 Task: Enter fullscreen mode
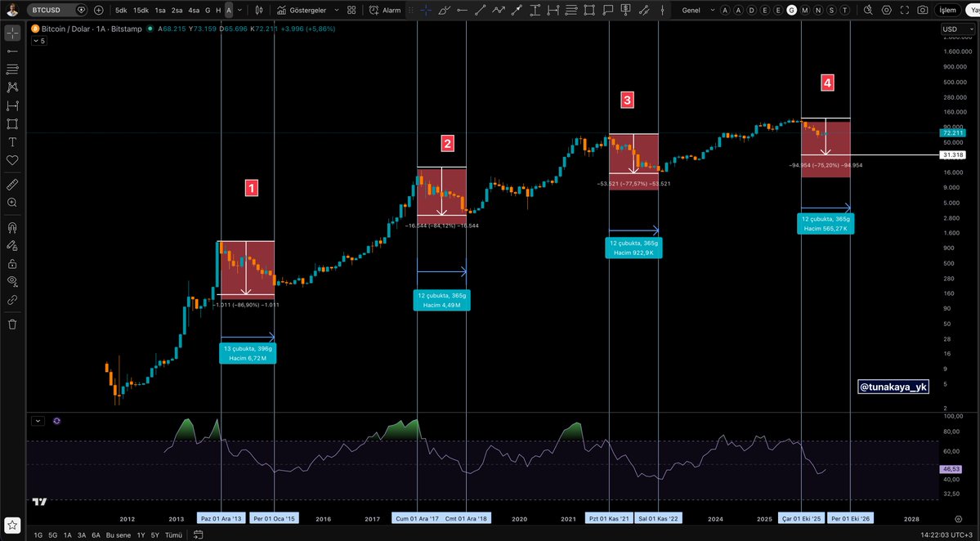[x=904, y=10]
